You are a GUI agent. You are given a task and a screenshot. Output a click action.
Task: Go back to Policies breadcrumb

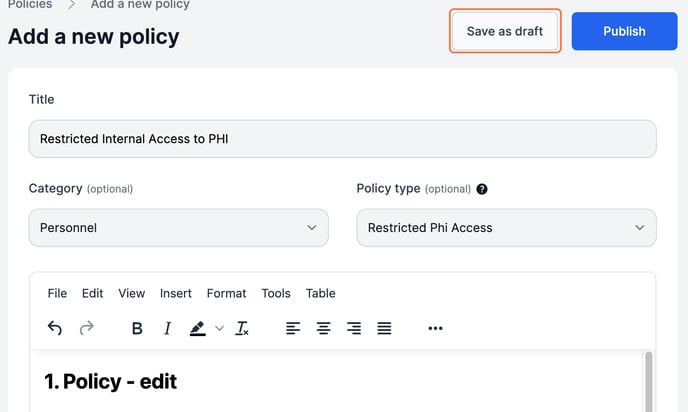pos(30,5)
